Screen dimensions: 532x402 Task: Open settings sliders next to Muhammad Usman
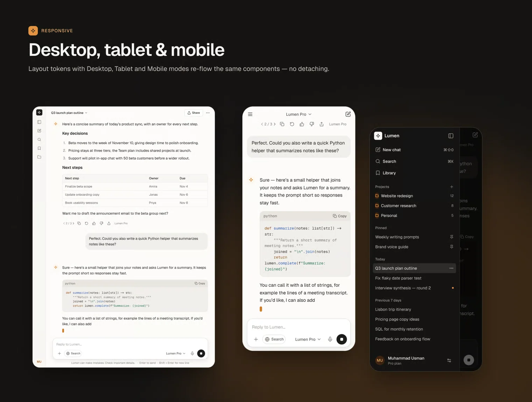point(449,360)
